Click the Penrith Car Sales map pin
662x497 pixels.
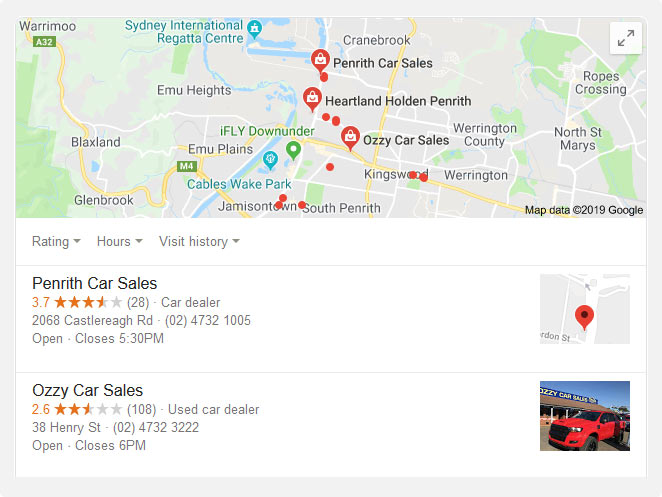point(320,60)
